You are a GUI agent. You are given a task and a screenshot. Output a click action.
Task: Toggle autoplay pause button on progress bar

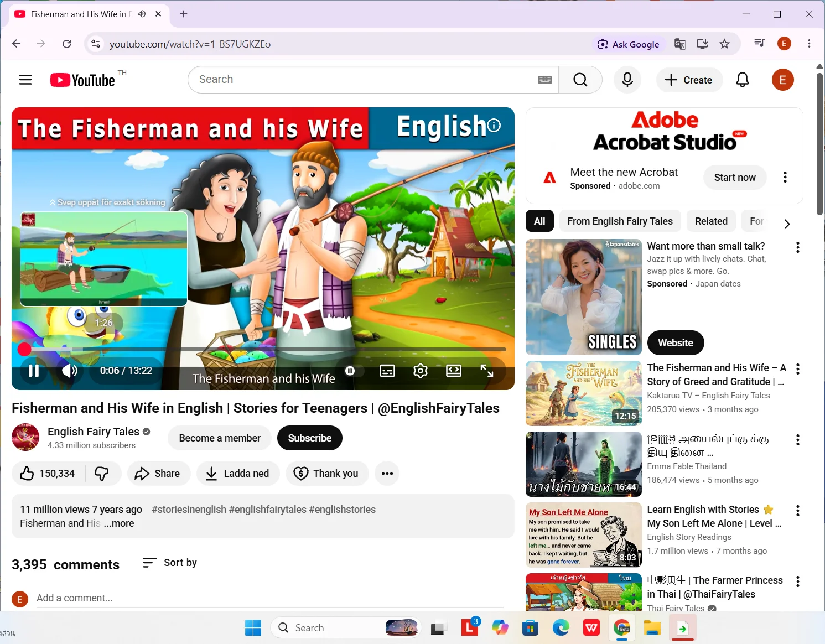350,371
